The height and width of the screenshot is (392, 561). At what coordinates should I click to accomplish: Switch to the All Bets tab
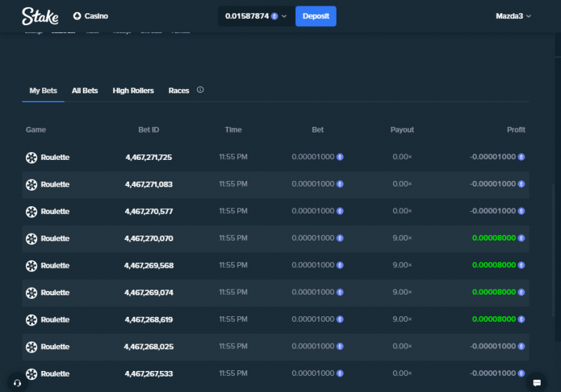pos(85,91)
